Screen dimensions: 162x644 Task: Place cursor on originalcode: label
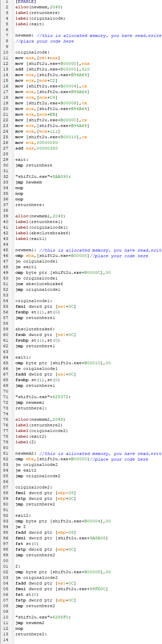33,52
